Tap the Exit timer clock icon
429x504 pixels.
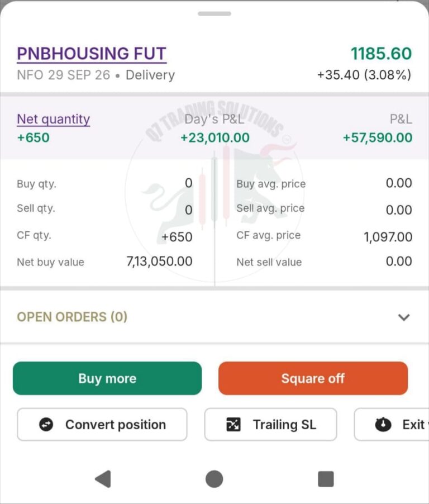coord(383,424)
